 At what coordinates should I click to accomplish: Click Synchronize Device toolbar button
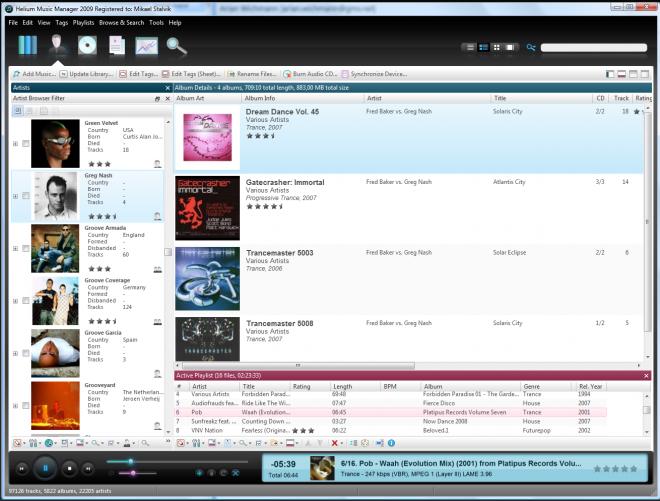pos(374,74)
